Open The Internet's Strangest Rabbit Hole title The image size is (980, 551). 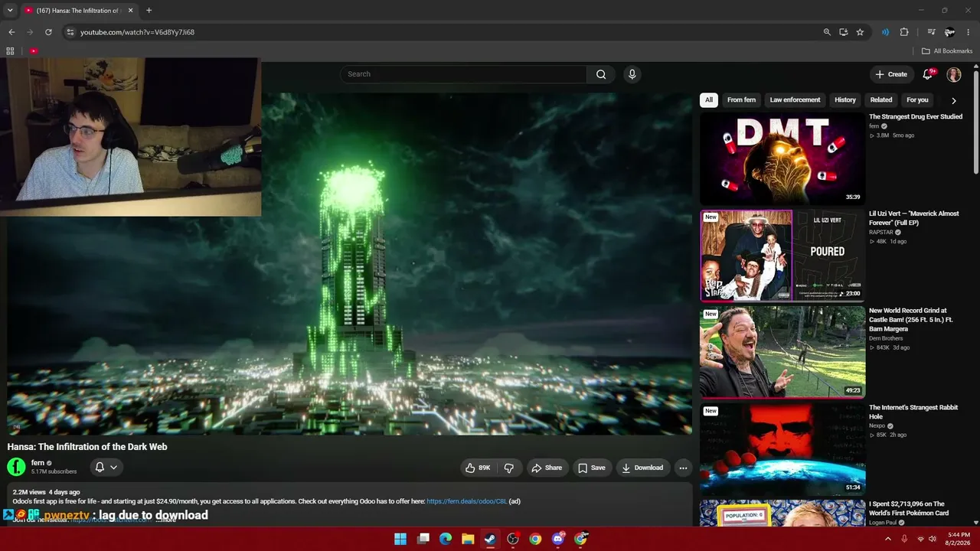[x=913, y=412]
